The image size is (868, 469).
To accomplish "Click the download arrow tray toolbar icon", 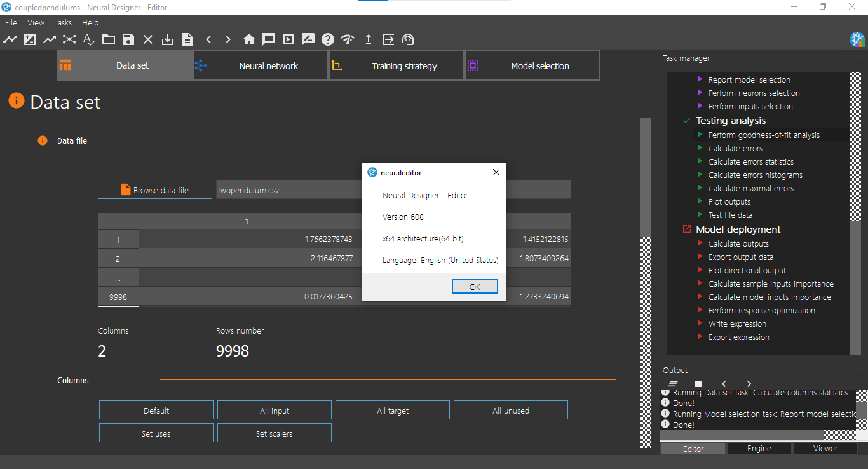I will click(x=168, y=39).
